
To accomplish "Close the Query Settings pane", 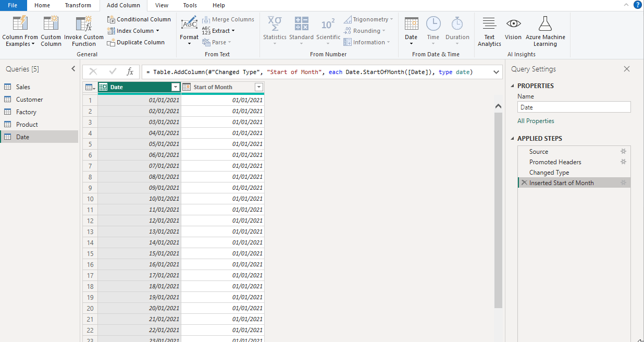I will [627, 69].
